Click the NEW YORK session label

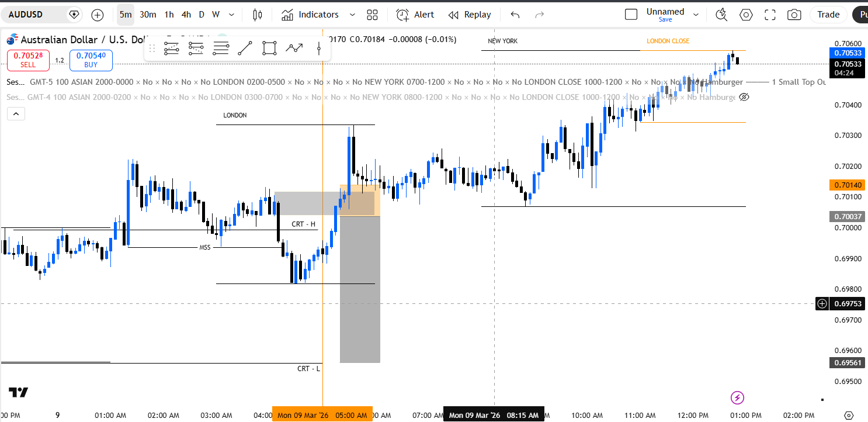[x=502, y=41]
